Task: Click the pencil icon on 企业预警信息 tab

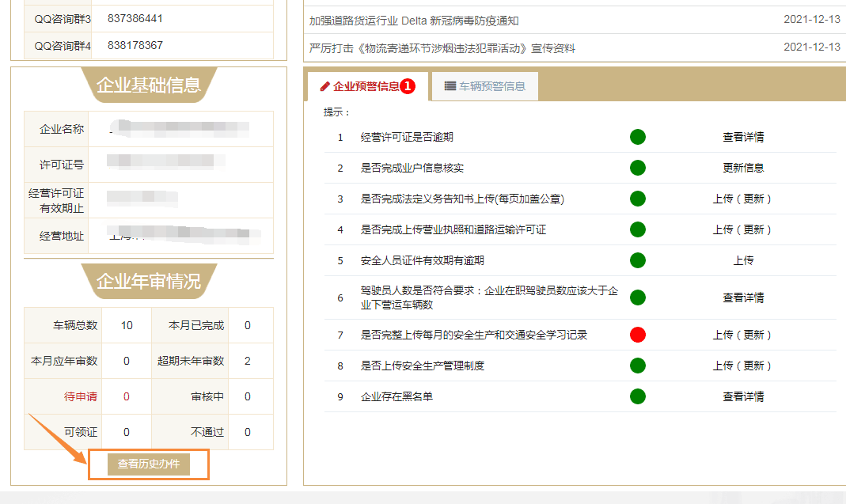Action: (x=325, y=86)
